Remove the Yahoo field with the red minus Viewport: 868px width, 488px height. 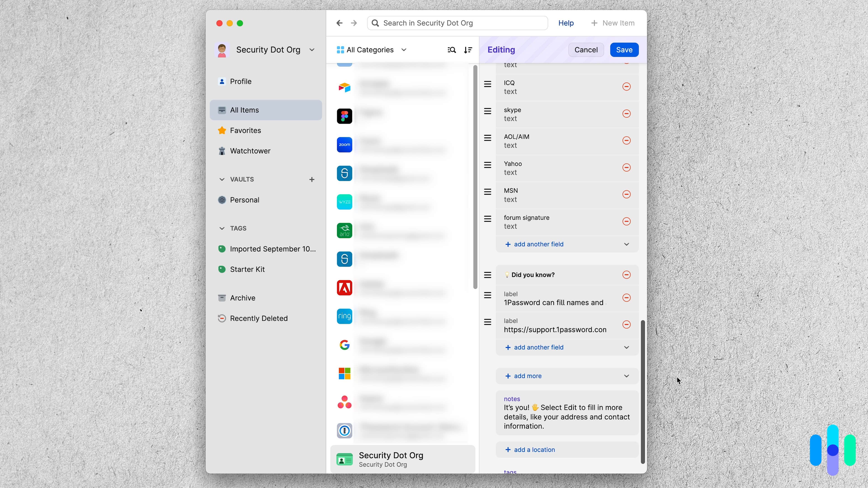[626, 167]
